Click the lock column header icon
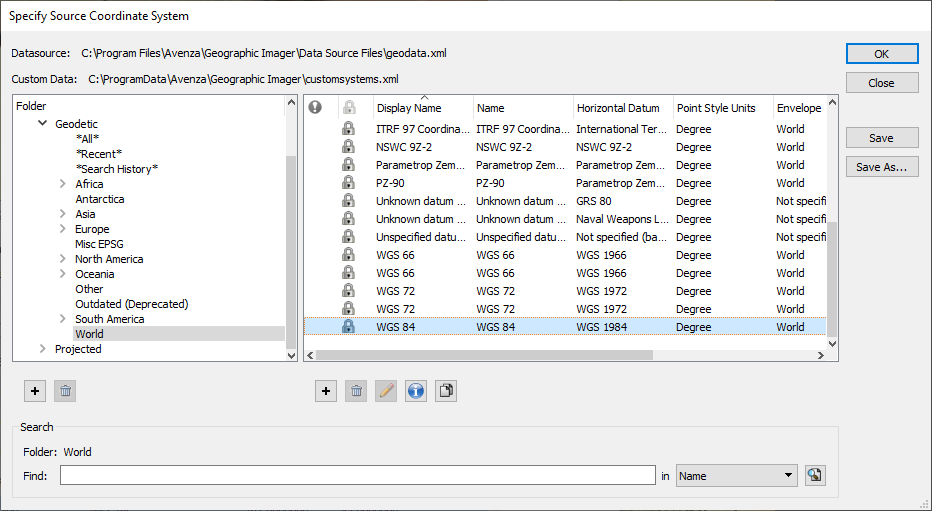 (x=350, y=108)
